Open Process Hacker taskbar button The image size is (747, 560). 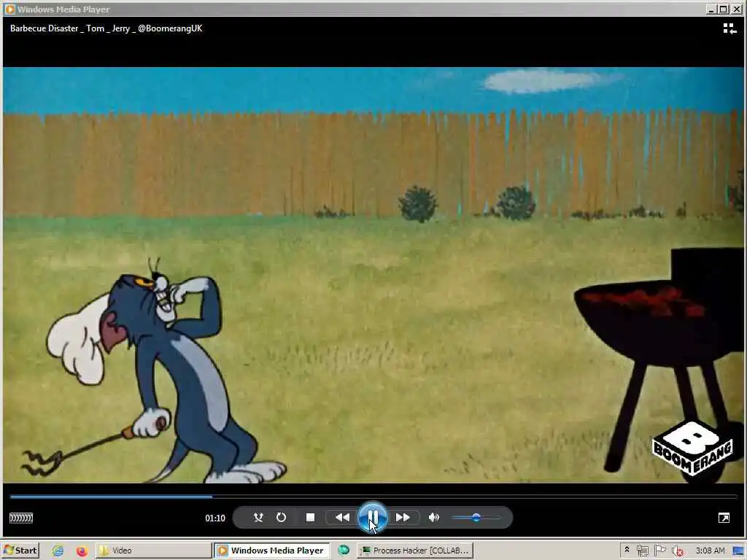(x=415, y=551)
